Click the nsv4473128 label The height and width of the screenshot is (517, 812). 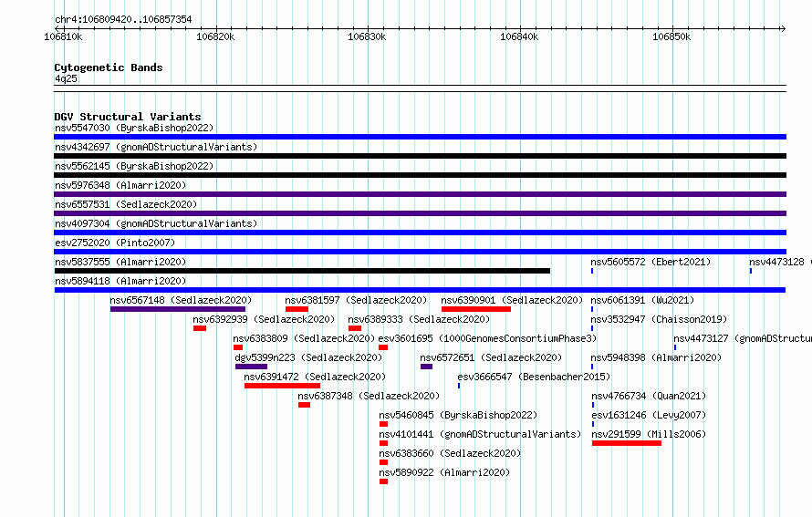(776, 262)
